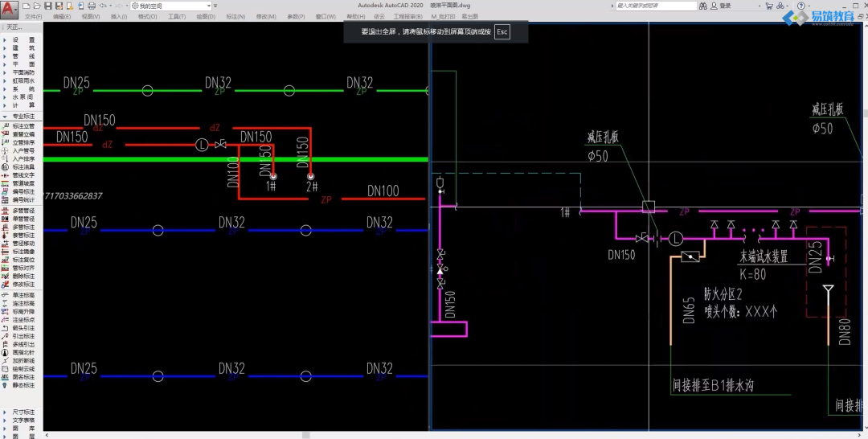Click the Esc exit fullscreen button

tap(502, 31)
